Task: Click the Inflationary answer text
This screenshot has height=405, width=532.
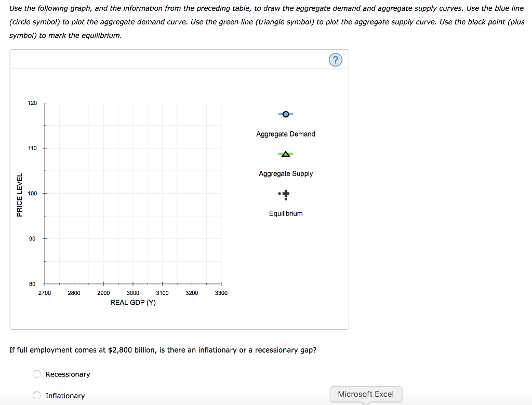Action: (x=65, y=396)
